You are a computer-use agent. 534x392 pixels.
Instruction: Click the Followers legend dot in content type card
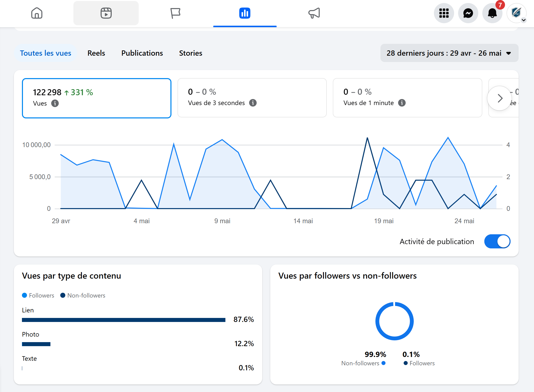[x=24, y=295]
